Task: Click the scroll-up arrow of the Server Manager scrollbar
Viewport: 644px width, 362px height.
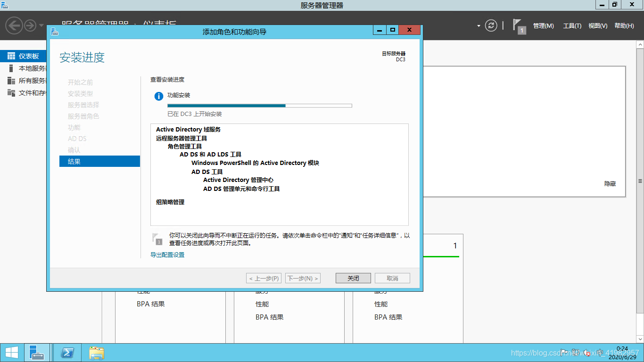Action: (x=640, y=44)
